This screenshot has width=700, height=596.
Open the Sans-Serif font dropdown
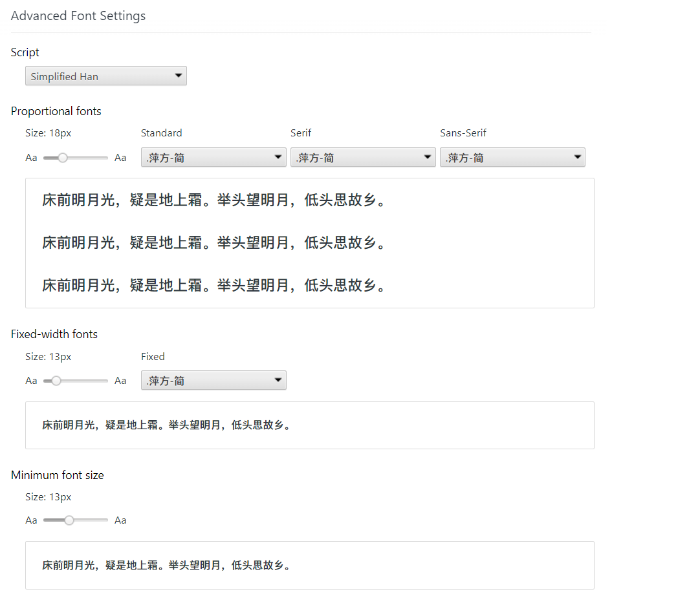click(512, 158)
